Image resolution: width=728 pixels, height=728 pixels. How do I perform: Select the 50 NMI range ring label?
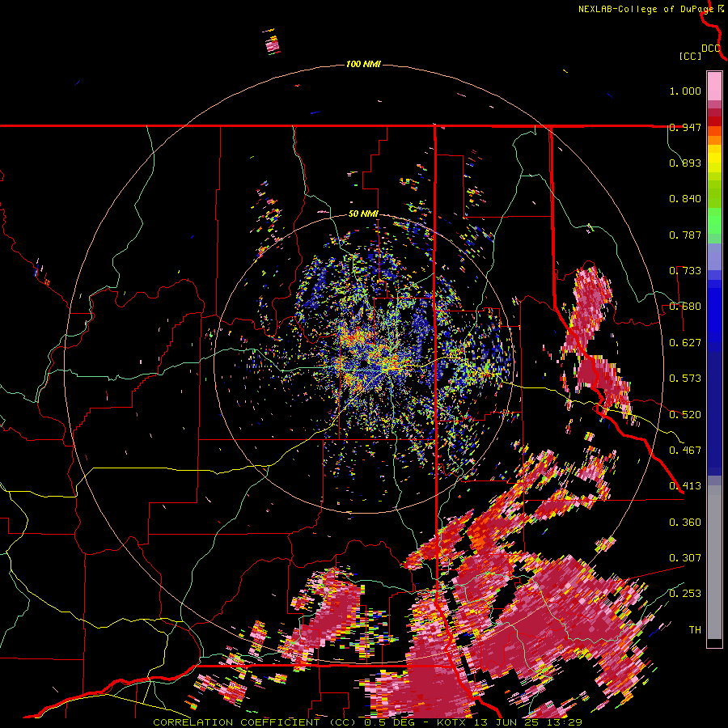click(x=363, y=214)
